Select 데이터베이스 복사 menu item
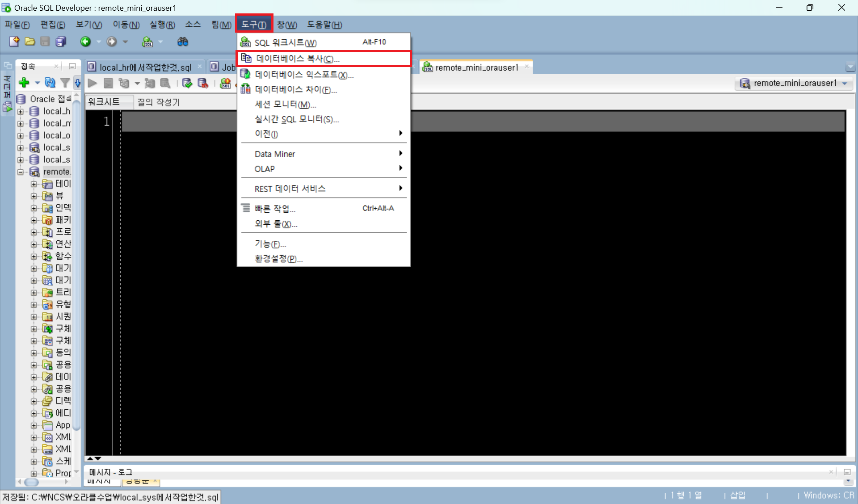The width and height of the screenshot is (858, 504). click(x=298, y=59)
